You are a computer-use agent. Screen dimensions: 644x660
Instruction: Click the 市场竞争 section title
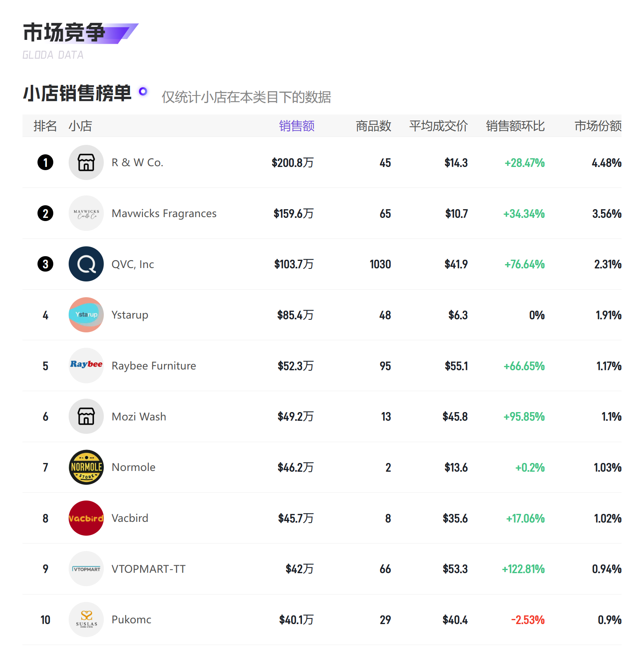[x=64, y=32]
